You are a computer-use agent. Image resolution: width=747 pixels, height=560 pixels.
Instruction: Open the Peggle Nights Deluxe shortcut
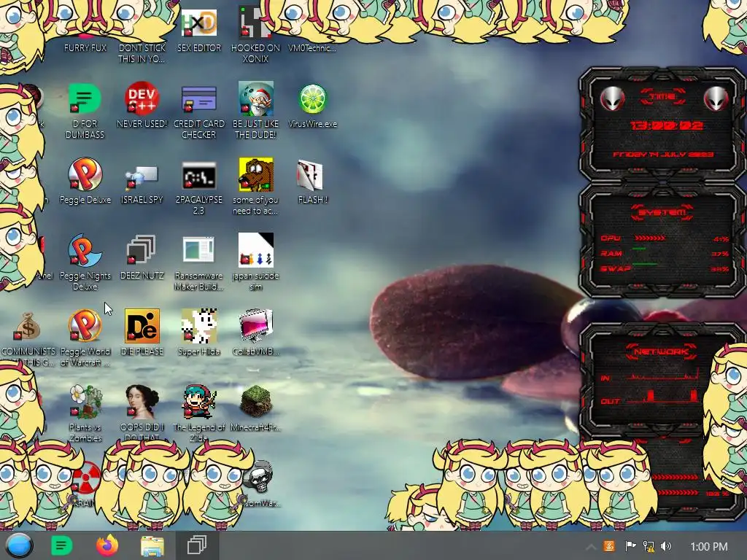pyautogui.click(x=85, y=250)
